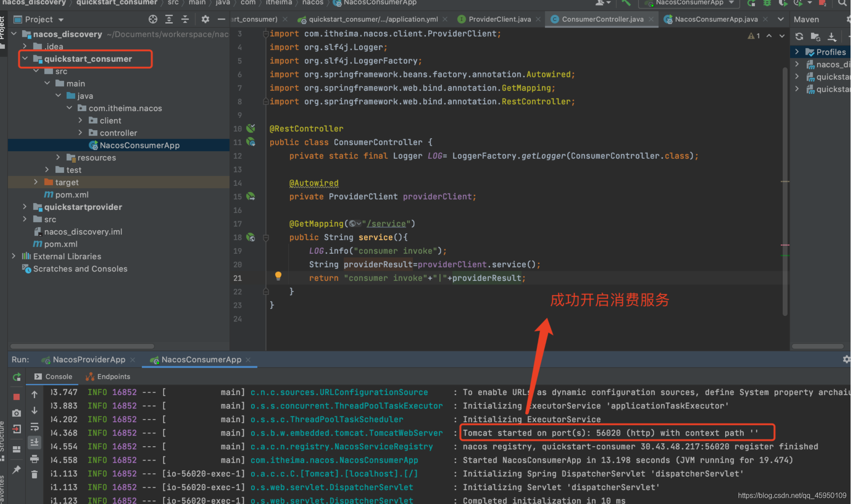This screenshot has width=851, height=504.
Task: Click Maven download sources icon
Action: (x=832, y=36)
